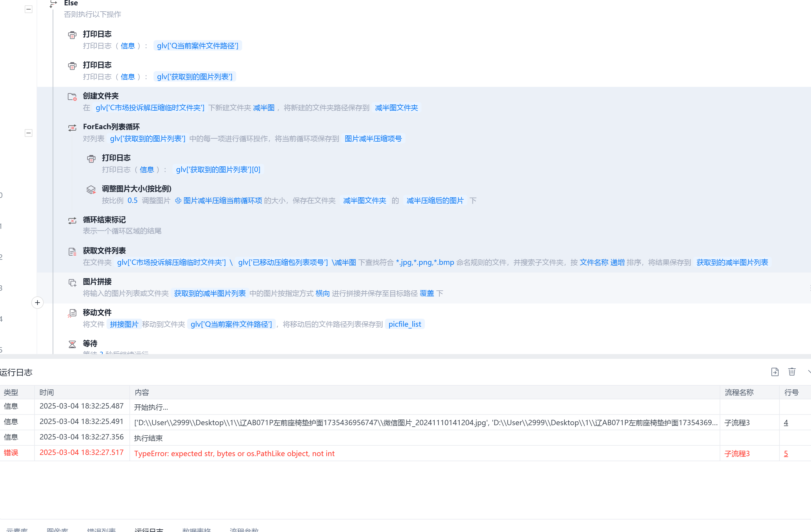Click the ForEach列表循环 loop icon

tap(72, 128)
